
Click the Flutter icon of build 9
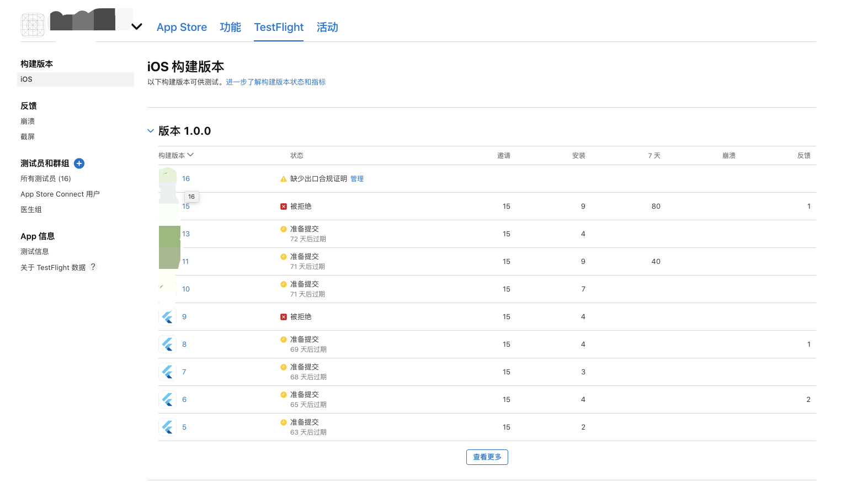pyautogui.click(x=168, y=317)
